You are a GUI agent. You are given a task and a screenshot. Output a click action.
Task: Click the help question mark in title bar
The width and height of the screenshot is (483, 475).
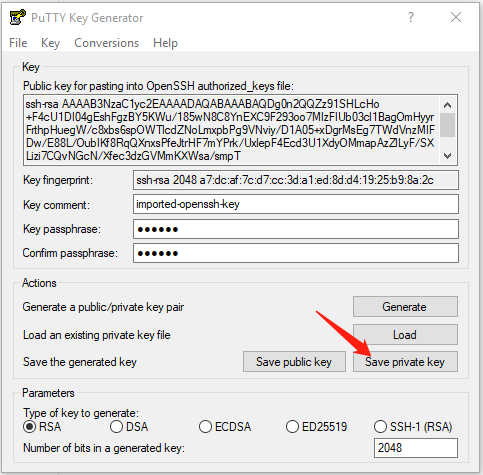(x=411, y=17)
